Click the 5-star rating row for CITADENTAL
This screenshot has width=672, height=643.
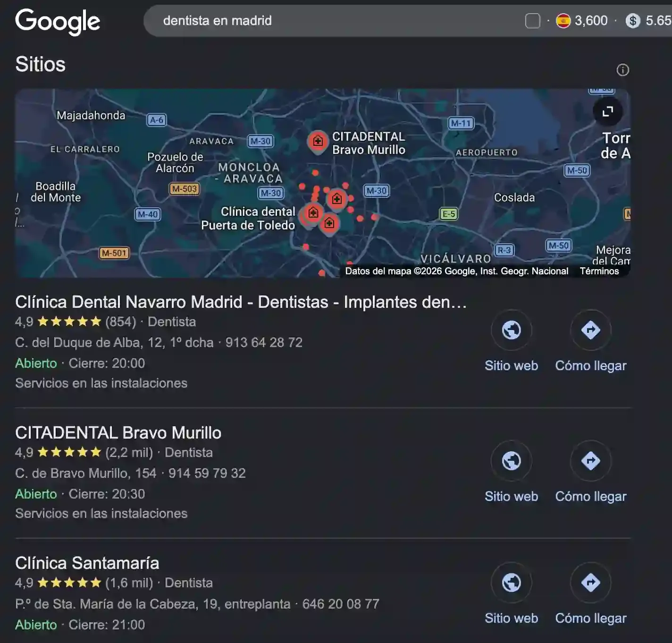click(68, 452)
